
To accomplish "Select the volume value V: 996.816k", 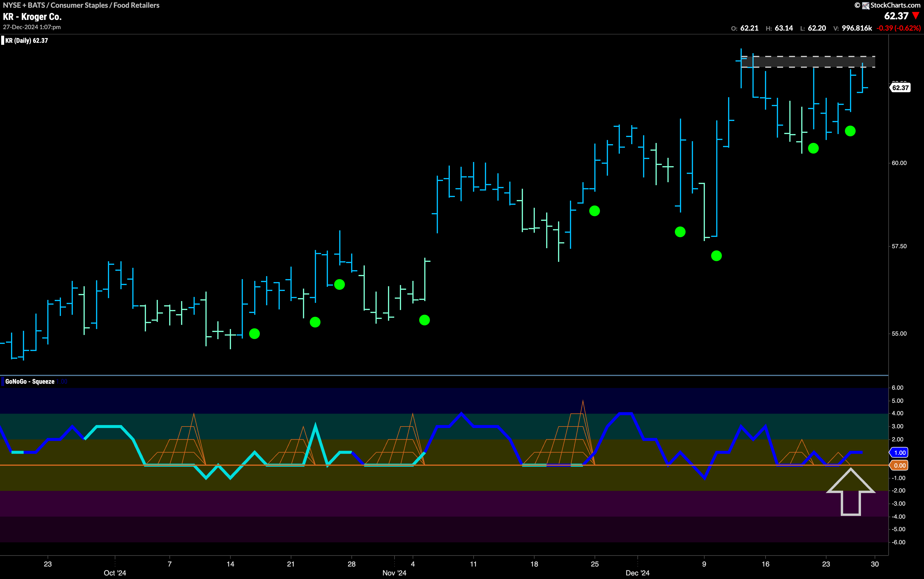I will point(853,28).
